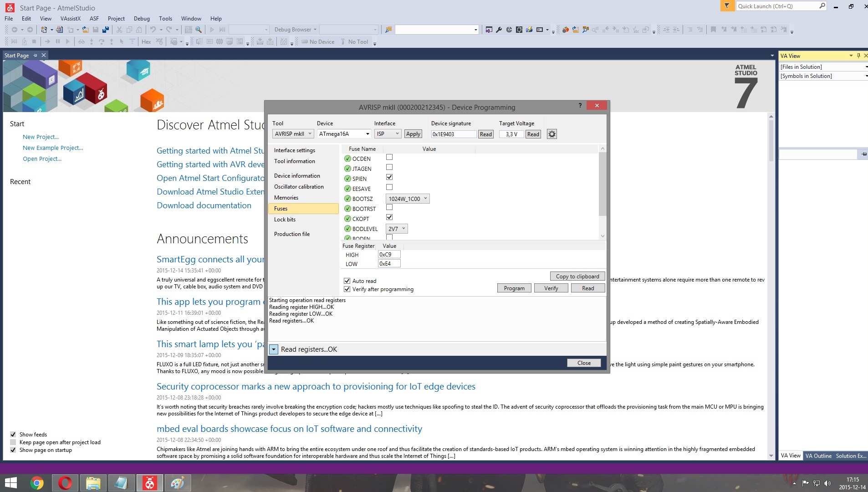Open File Explorer from the taskbar
This screenshot has height=492, width=868.
(93, 483)
